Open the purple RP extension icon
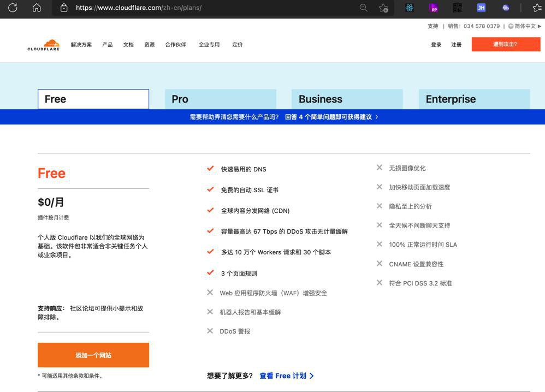This screenshot has width=545, height=392. coord(434,8)
